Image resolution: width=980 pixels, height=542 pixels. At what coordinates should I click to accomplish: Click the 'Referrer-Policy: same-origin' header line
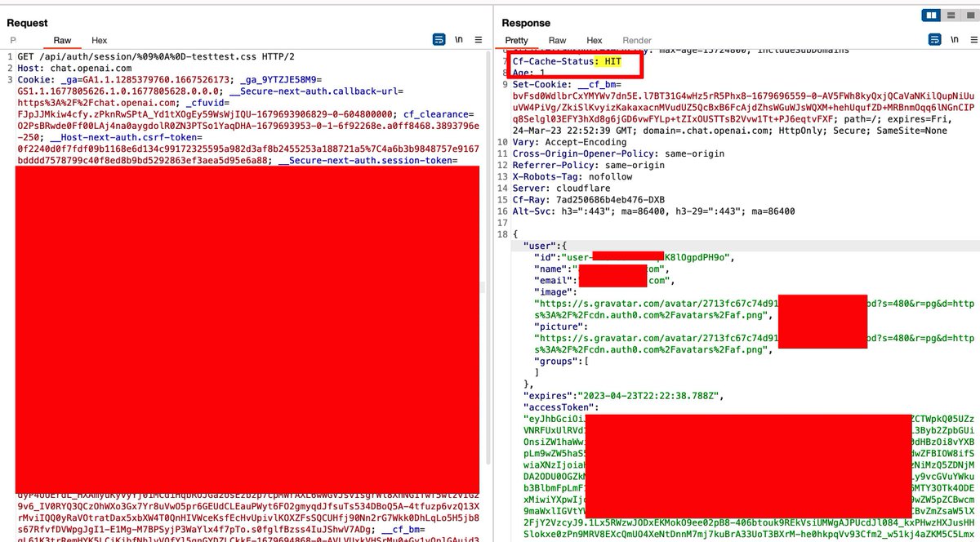[x=589, y=165]
